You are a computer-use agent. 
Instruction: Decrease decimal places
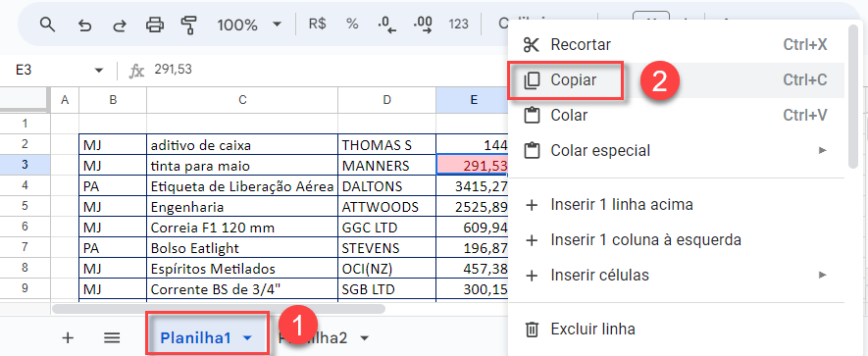tap(387, 25)
